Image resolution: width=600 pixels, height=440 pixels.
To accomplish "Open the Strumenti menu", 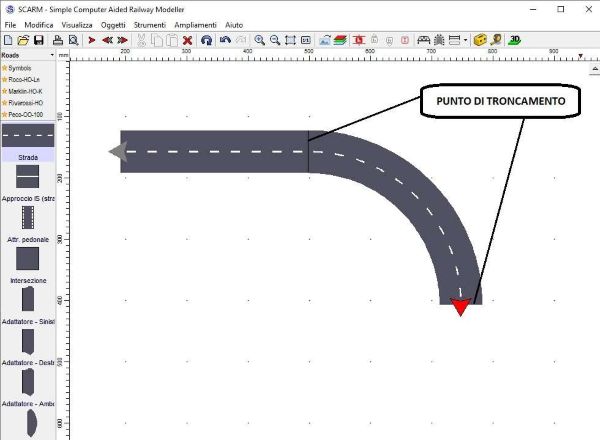I will [x=150, y=25].
